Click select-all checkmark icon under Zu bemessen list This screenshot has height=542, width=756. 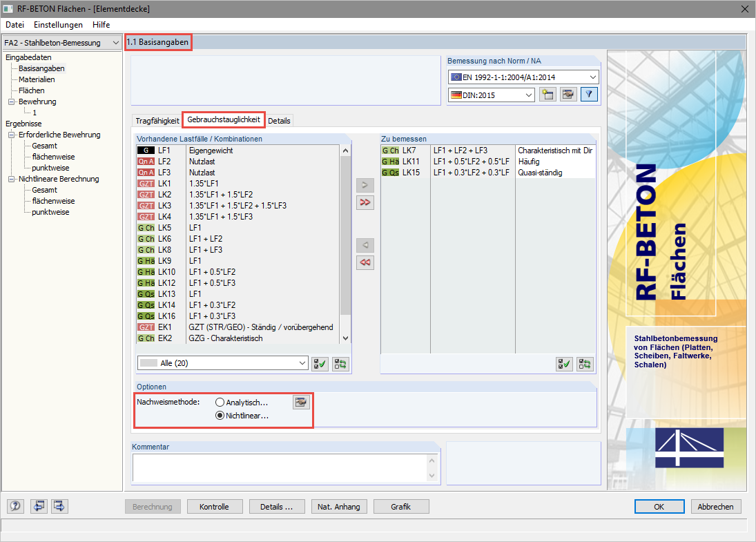[564, 364]
